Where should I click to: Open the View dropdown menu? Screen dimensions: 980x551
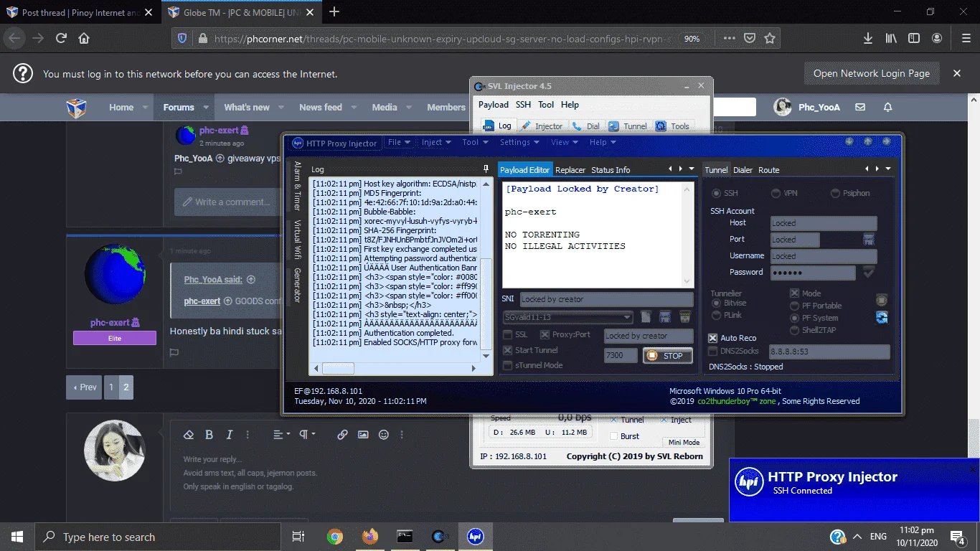pyautogui.click(x=564, y=142)
